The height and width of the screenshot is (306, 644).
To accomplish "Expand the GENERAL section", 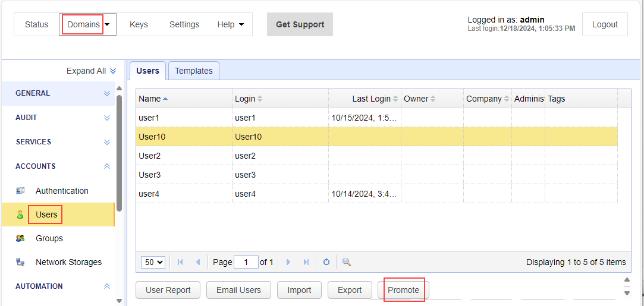I will pos(107,93).
